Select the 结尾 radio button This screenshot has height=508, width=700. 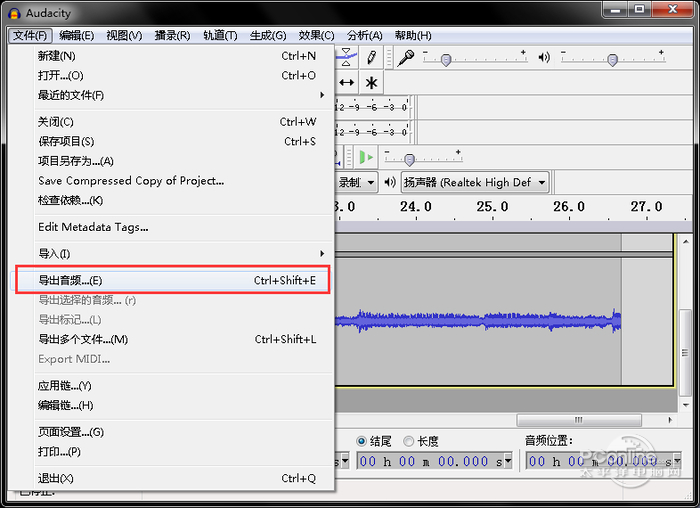[361, 441]
